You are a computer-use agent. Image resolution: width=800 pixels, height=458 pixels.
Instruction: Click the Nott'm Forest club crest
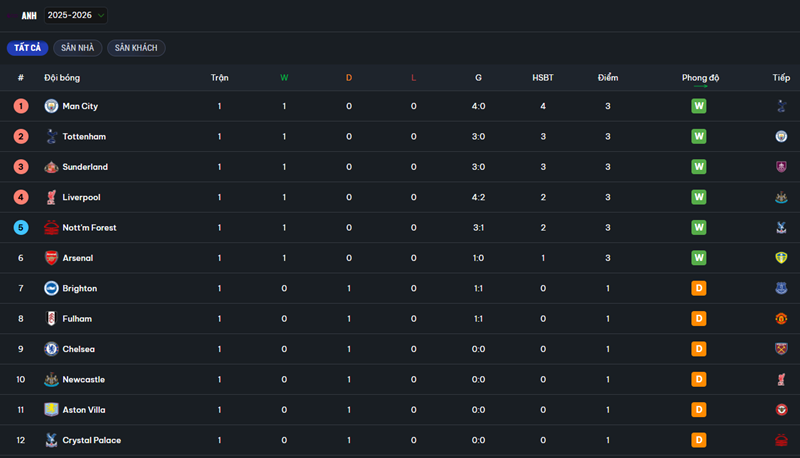(x=51, y=227)
